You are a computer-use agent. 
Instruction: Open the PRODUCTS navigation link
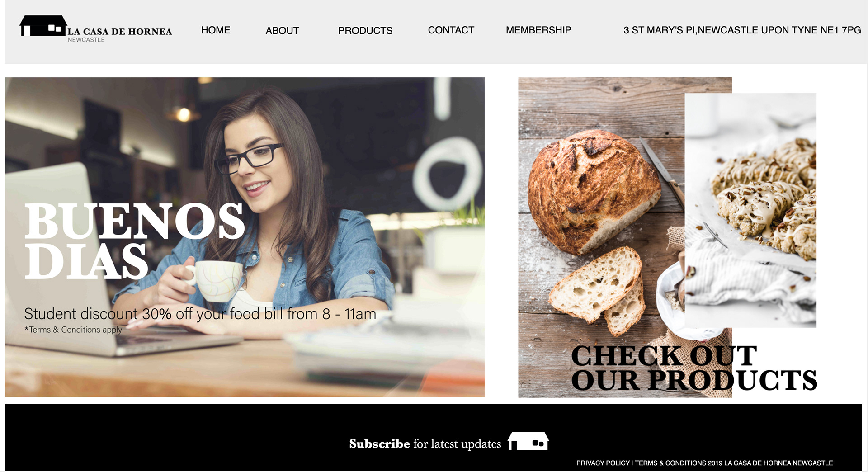365,31
